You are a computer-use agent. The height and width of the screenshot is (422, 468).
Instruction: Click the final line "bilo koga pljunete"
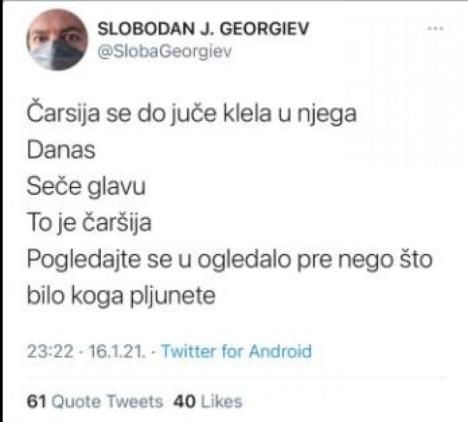[121, 296]
